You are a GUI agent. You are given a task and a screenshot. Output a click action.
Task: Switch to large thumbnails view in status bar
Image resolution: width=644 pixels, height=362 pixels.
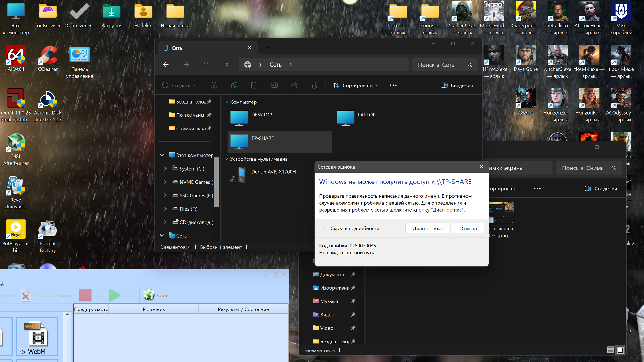620,350
